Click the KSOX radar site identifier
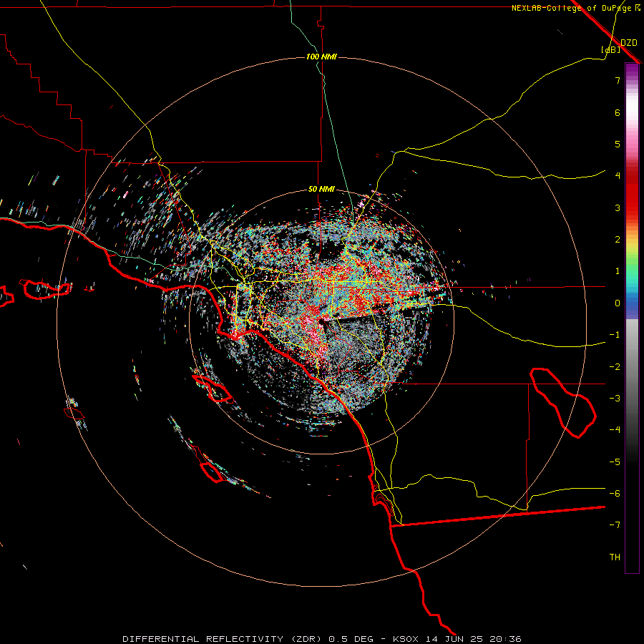This screenshot has height=644, width=644. click(x=406, y=639)
